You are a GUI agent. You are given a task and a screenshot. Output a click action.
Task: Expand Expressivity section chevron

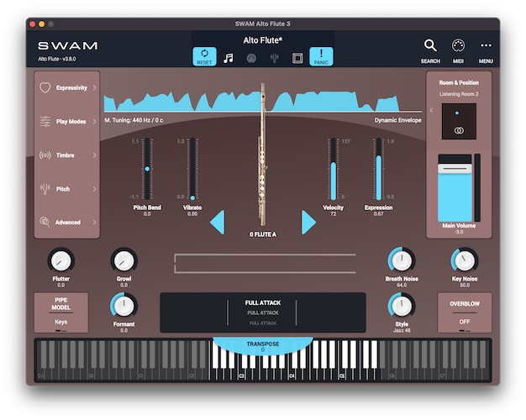coord(95,87)
